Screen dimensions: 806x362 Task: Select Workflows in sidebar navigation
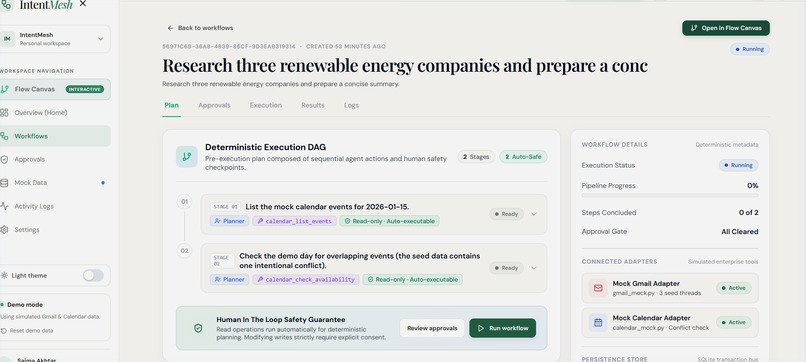[x=55, y=136]
